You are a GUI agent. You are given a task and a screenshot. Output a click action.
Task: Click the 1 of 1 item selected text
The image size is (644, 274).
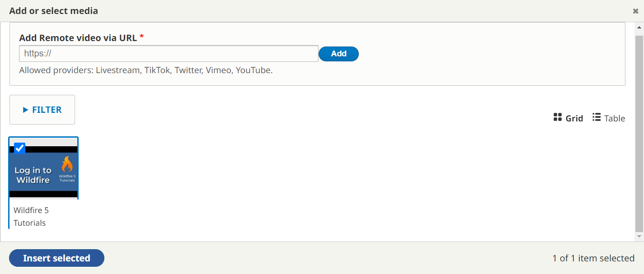(x=593, y=258)
